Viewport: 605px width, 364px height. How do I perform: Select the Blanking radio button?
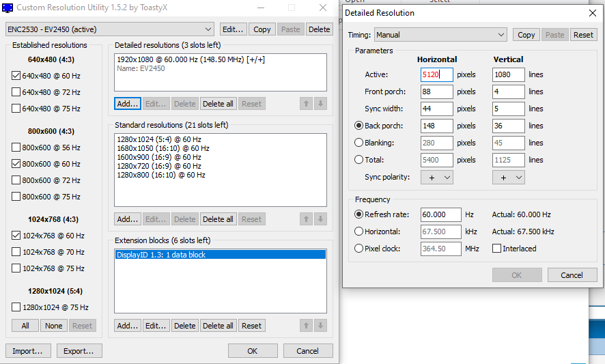click(358, 143)
